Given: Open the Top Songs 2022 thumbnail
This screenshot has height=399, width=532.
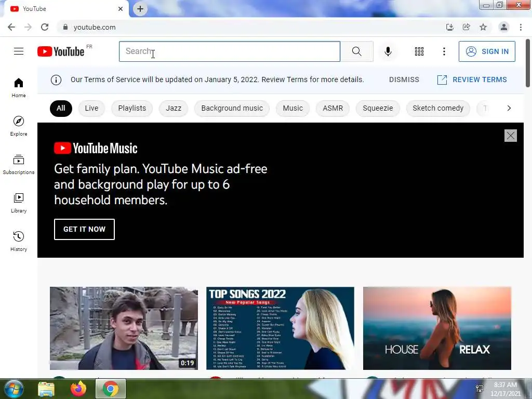Looking at the screenshot, I should [280, 328].
